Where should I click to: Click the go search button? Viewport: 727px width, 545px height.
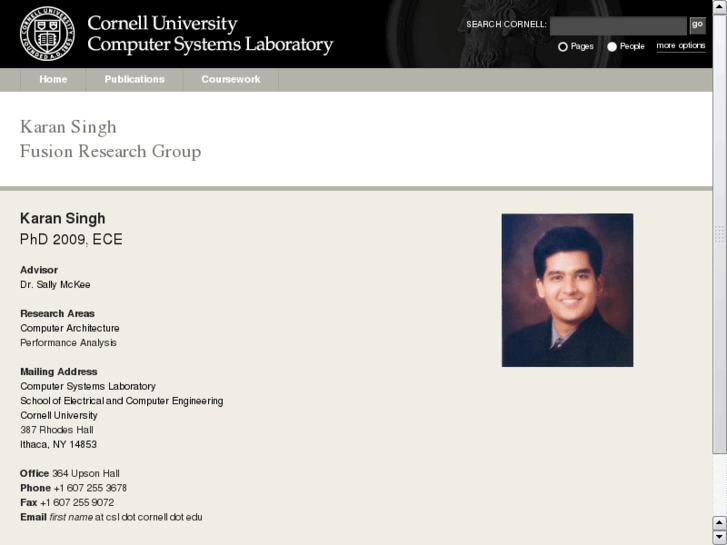pos(697,25)
